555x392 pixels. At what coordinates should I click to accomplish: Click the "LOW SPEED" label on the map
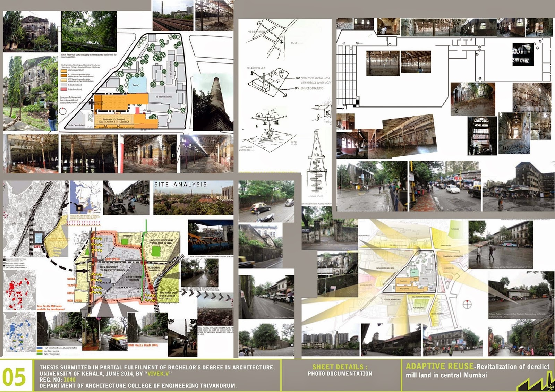pos(112,259)
